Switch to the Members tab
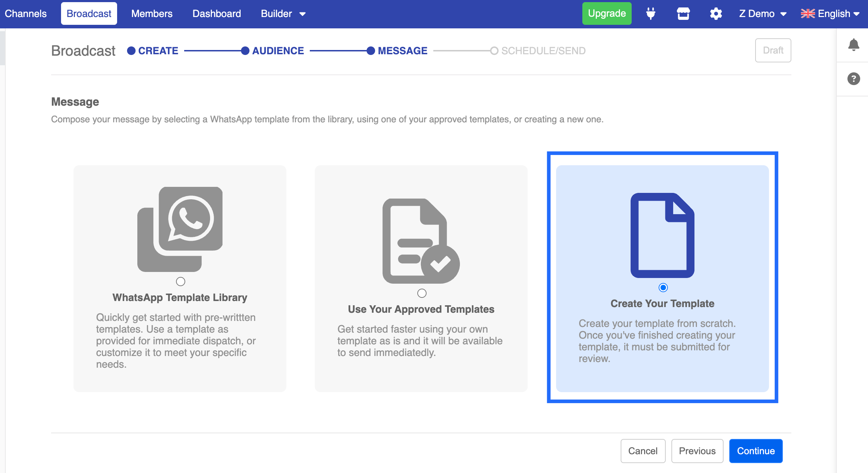Viewport: 868px width, 473px height. pyautogui.click(x=152, y=14)
